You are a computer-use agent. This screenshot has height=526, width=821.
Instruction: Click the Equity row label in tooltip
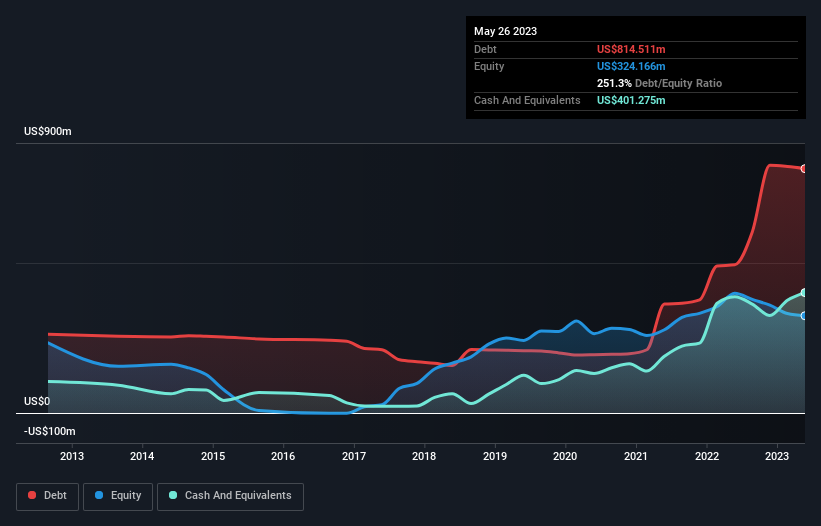coord(489,66)
